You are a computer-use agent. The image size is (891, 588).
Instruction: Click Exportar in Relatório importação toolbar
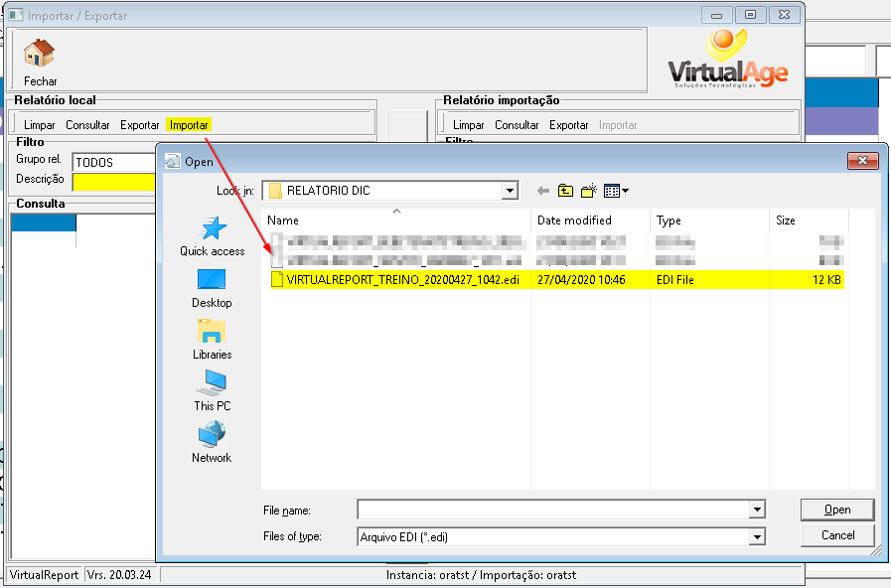click(569, 125)
